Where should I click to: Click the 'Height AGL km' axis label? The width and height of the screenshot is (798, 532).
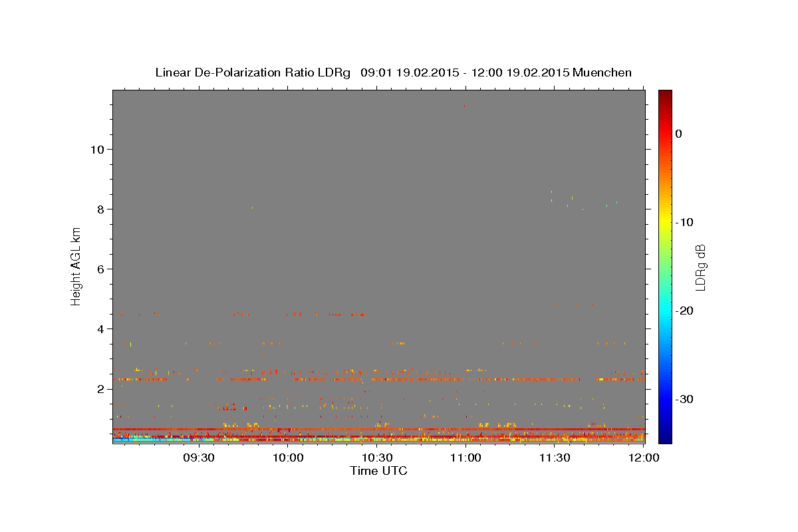coord(76,267)
